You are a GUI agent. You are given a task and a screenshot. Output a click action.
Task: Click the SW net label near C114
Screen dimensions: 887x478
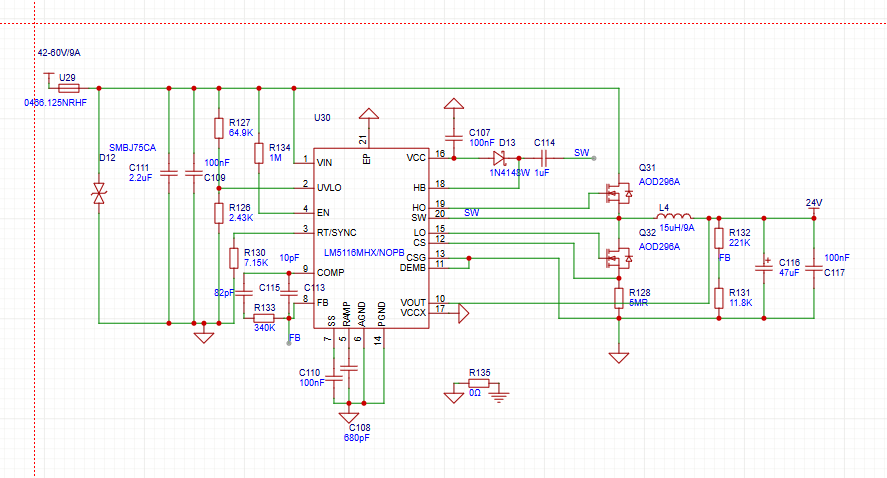point(582,153)
